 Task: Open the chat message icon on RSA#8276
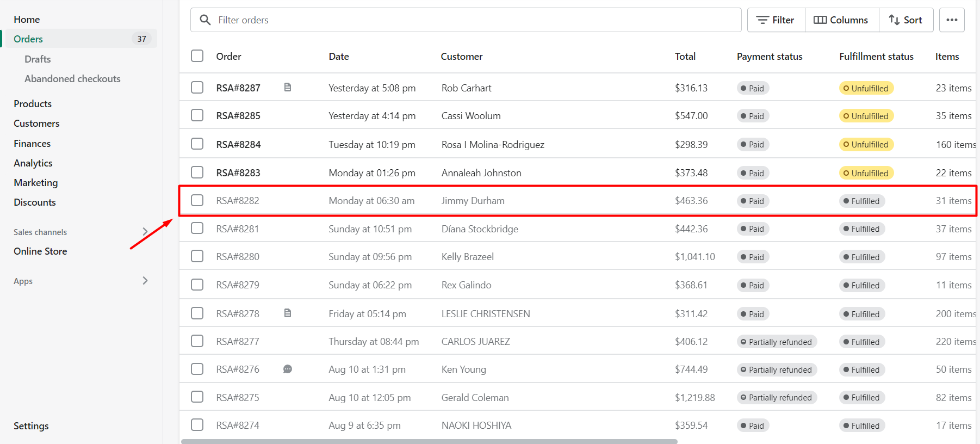[x=288, y=369]
